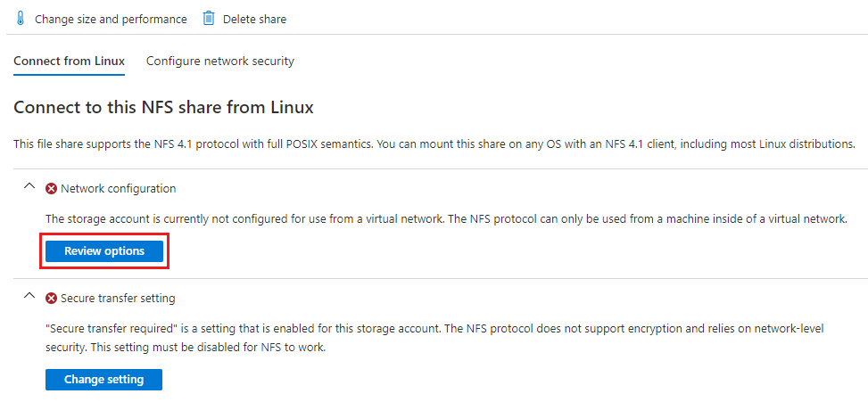Collapse the Network configuration section chevron
This screenshot has height=402, width=868.
29,187
